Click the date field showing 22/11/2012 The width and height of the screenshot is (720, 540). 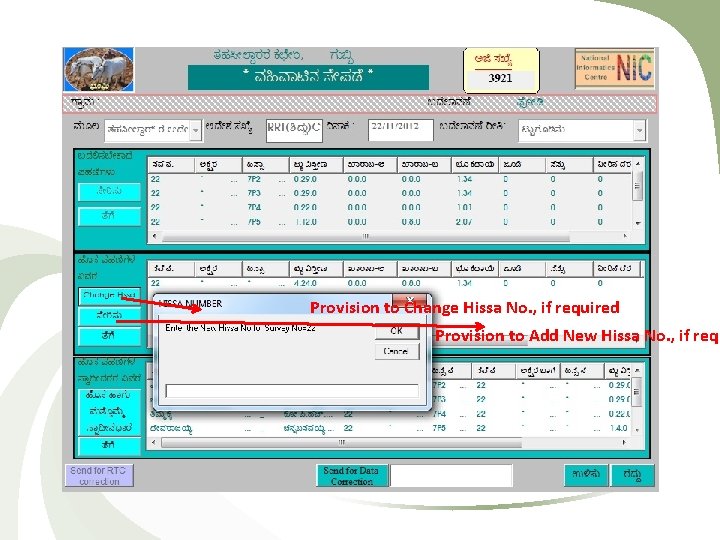coord(400,130)
